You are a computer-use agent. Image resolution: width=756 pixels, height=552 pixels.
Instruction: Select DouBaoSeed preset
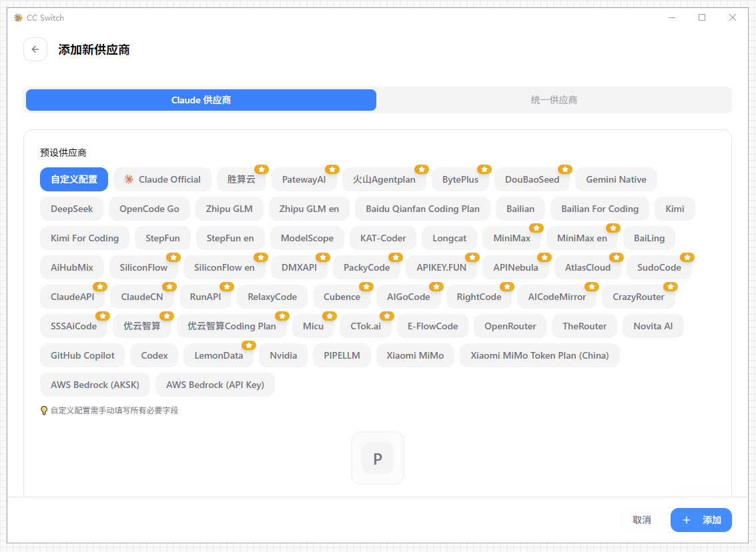tap(532, 179)
